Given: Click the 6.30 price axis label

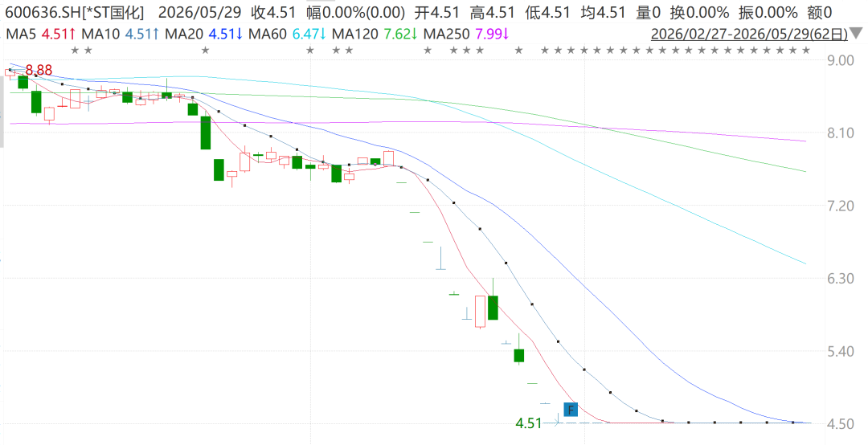Looking at the screenshot, I should click(x=840, y=279).
